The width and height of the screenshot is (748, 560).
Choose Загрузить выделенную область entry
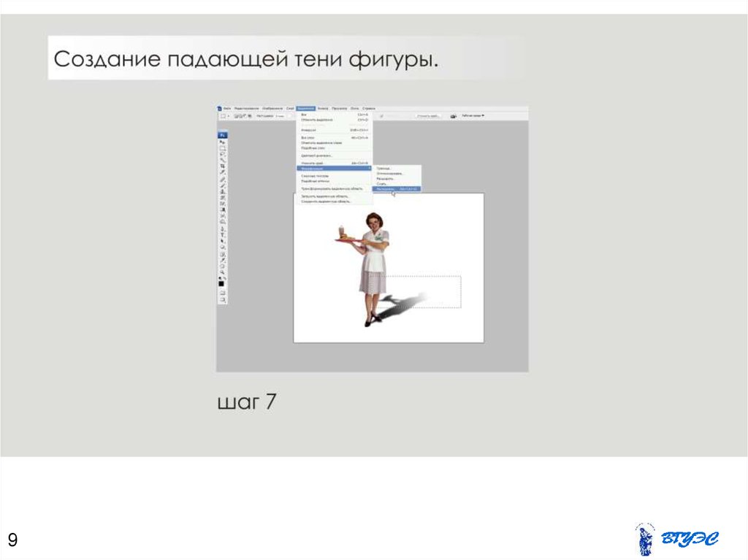coord(335,196)
